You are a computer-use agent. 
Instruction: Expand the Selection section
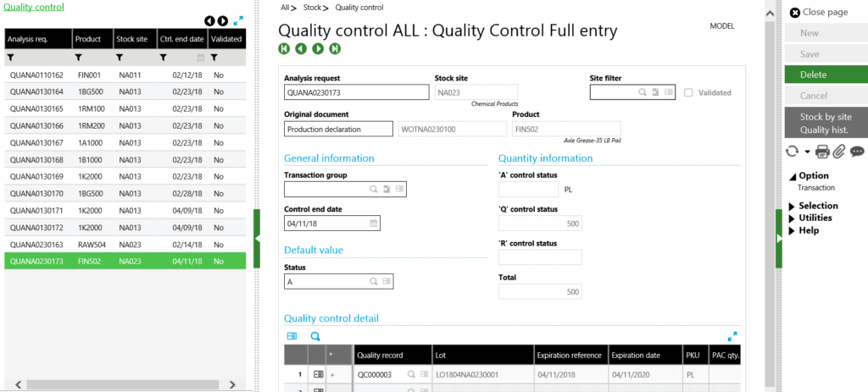(x=793, y=206)
